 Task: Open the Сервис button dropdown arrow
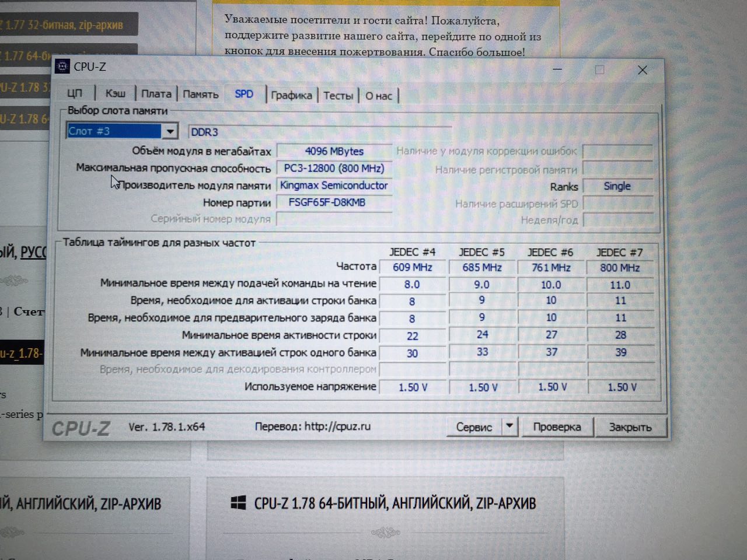pos(509,426)
